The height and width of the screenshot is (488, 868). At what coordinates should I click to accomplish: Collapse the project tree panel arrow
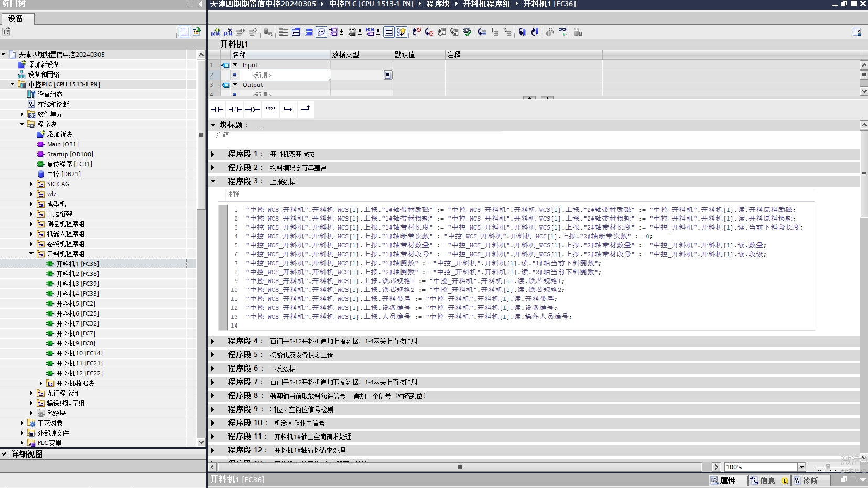[x=200, y=4]
